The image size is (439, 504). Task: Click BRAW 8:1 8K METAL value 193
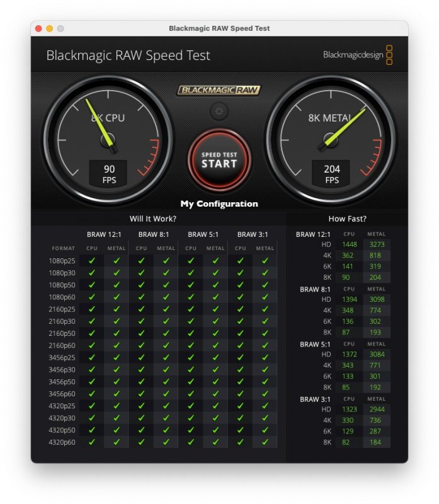pyautogui.click(x=375, y=333)
